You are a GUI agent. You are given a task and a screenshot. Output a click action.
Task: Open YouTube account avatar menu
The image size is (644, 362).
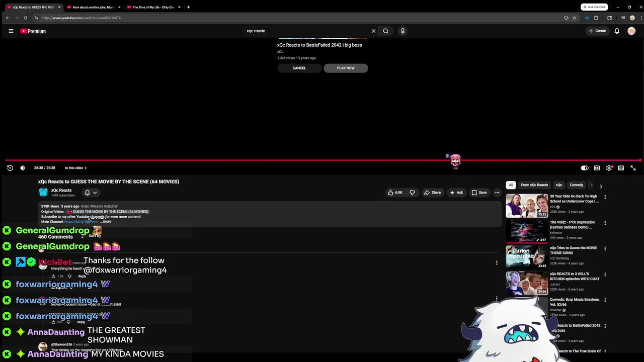pos(631,31)
